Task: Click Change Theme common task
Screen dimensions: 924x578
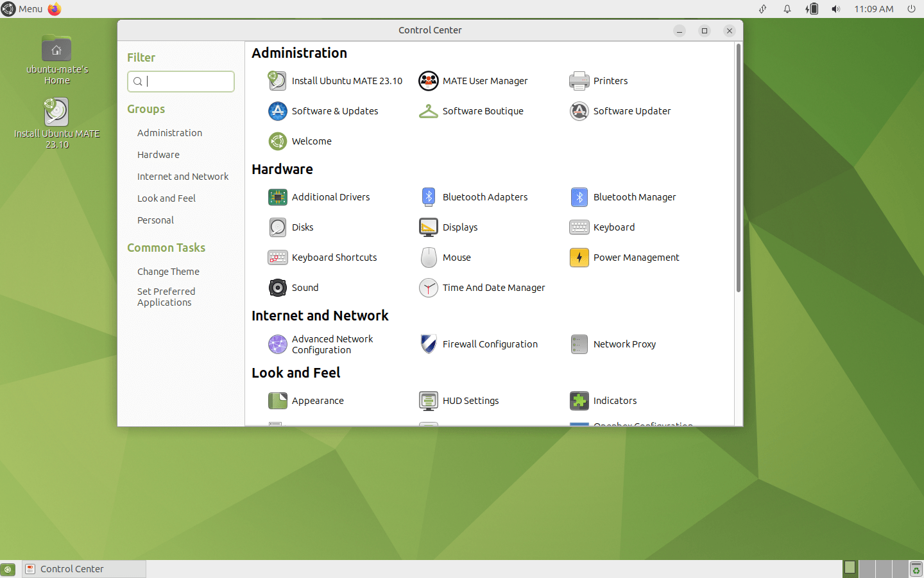Action: 168,272
